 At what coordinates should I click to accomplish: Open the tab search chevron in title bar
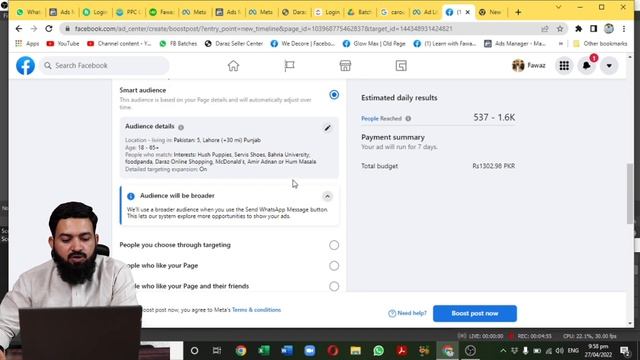(558, 7)
